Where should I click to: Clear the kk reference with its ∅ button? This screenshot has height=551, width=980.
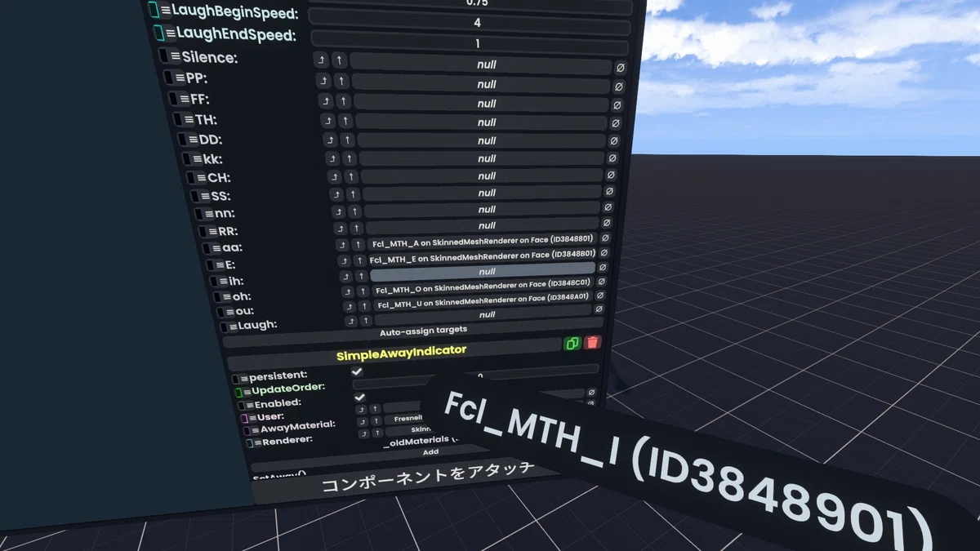(612, 158)
